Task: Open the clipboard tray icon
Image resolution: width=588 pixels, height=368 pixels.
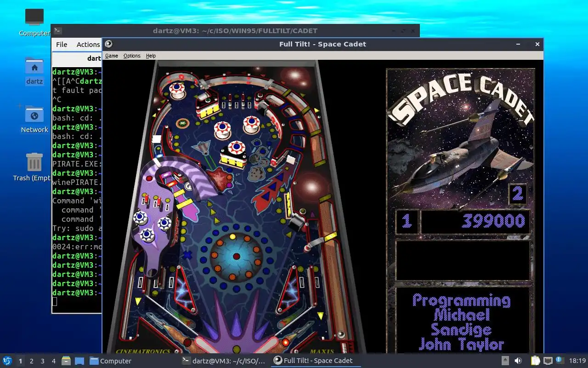Action: click(536, 361)
